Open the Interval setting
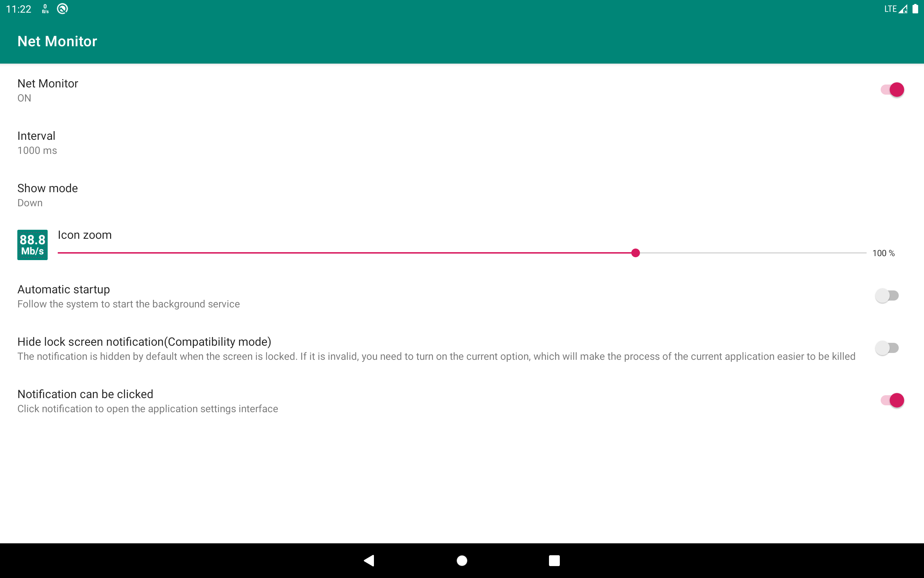Viewport: 924px width, 578px height. click(x=462, y=143)
